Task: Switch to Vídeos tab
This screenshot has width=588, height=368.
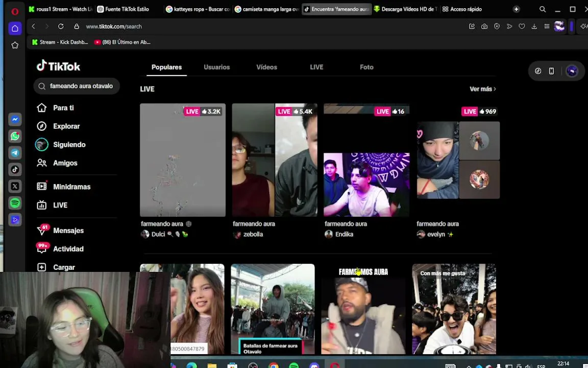Action: point(266,67)
